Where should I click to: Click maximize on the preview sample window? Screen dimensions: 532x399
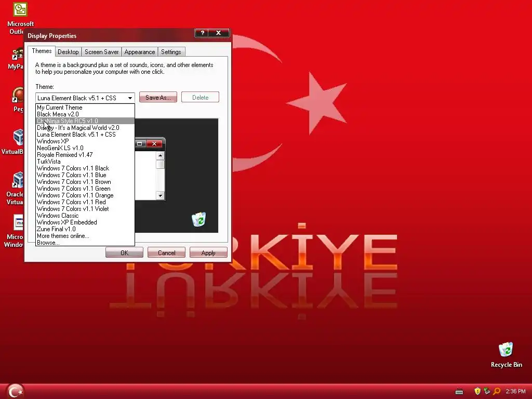(139, 143)
